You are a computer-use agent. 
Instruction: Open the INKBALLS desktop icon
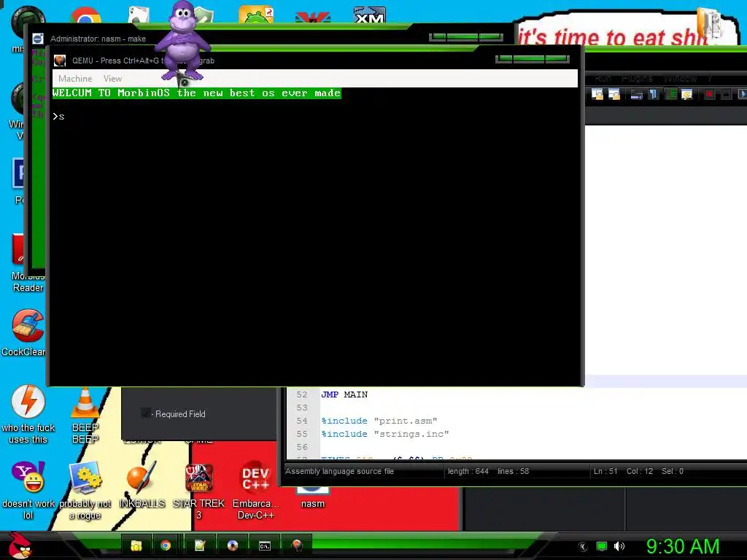pyautogui.click(x=142, y=485)
